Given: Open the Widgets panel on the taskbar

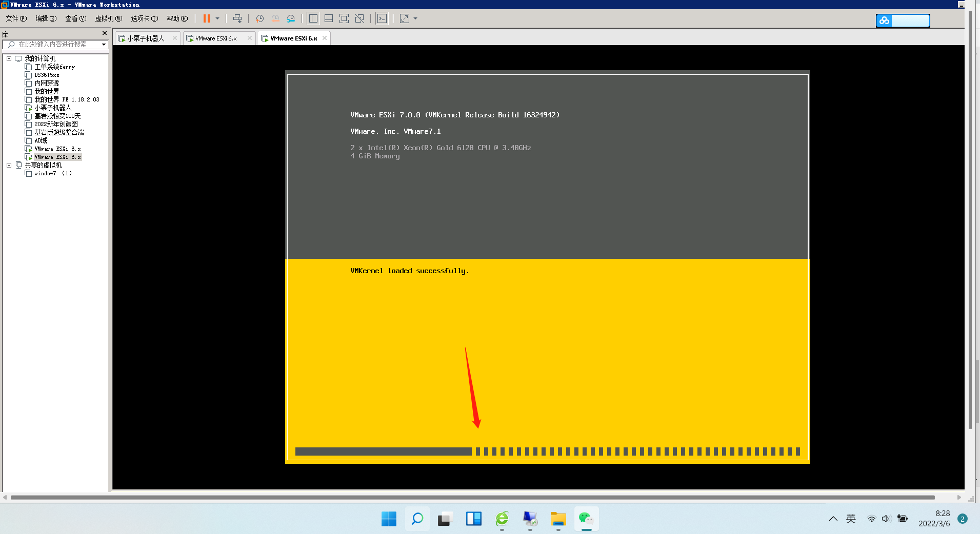Looking at the screenshot, I should pos(473,519).
